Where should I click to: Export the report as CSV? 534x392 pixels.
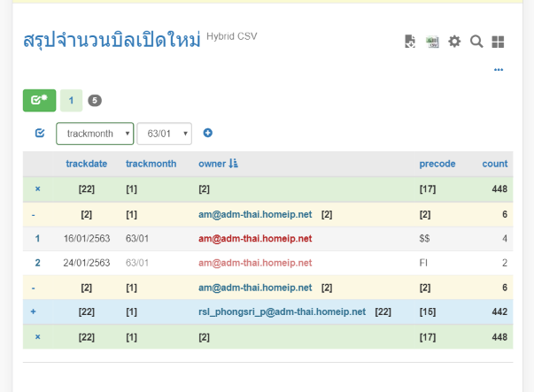pyautogui.click(x=432, y=42)
